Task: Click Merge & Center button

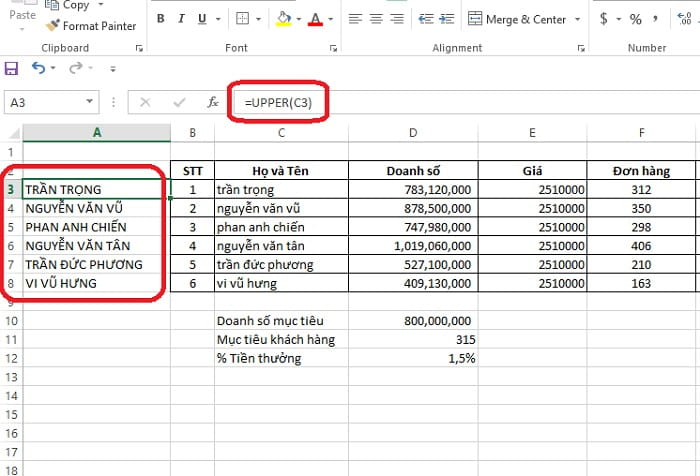Action: click(517, 19)
